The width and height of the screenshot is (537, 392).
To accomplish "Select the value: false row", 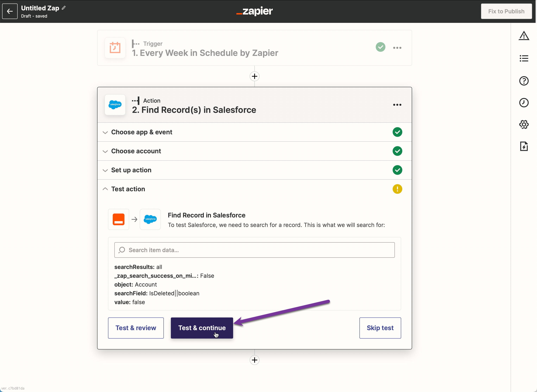I will click(129, 302).
